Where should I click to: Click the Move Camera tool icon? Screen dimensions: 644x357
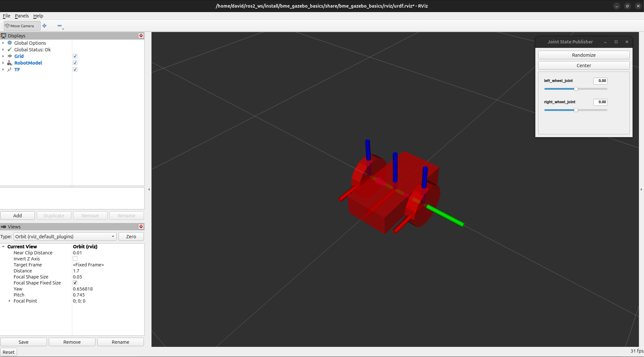[7, 26]
